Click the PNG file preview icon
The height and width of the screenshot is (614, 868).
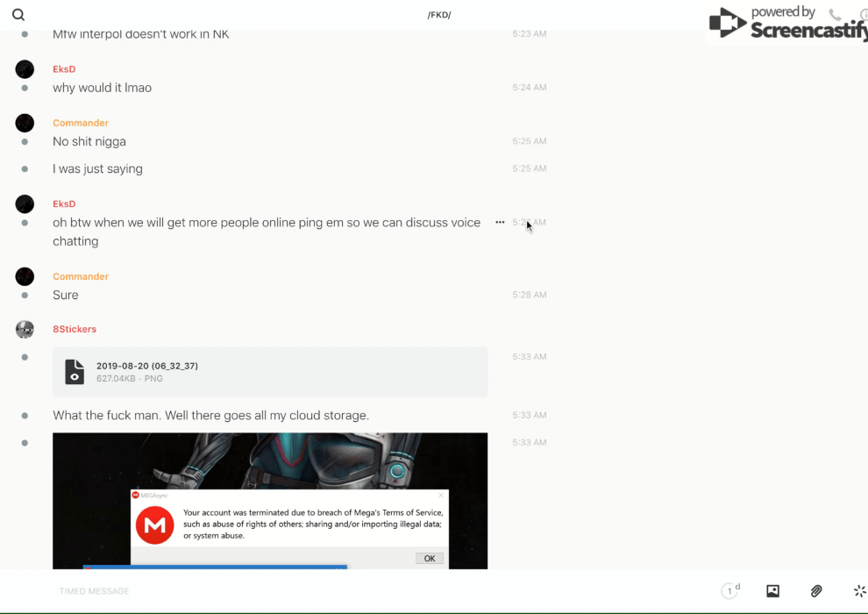pyautogui.click(x=75, y=372)
